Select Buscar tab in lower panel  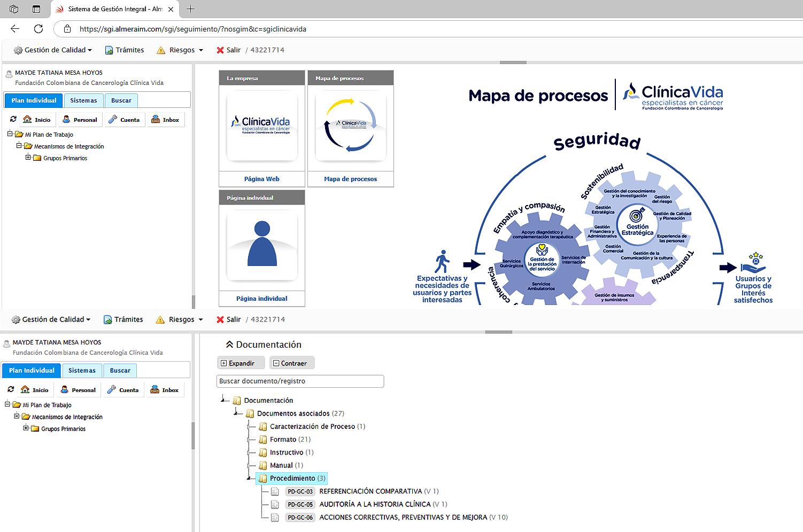[x=120, y=370]
